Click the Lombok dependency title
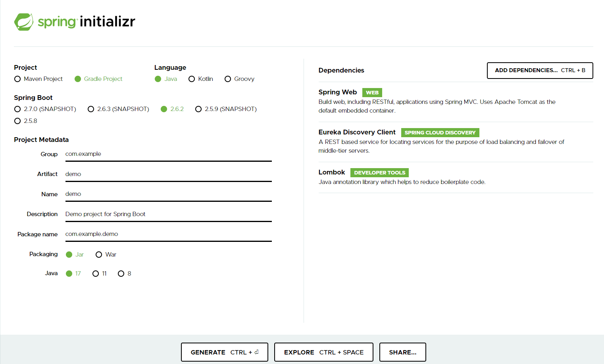The height and width of the screenshot is (364, 604). coord(332,172)
